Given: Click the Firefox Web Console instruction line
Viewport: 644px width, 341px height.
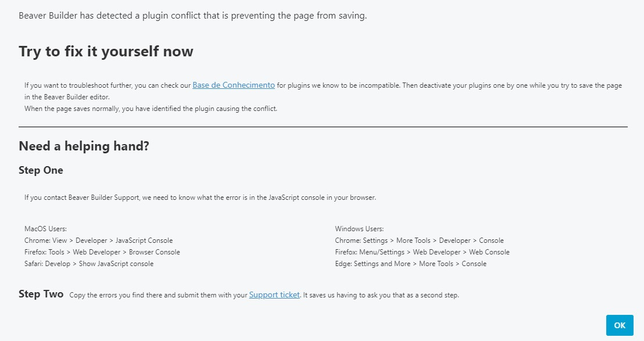Looking at the screenshot, I should [422, 252].
